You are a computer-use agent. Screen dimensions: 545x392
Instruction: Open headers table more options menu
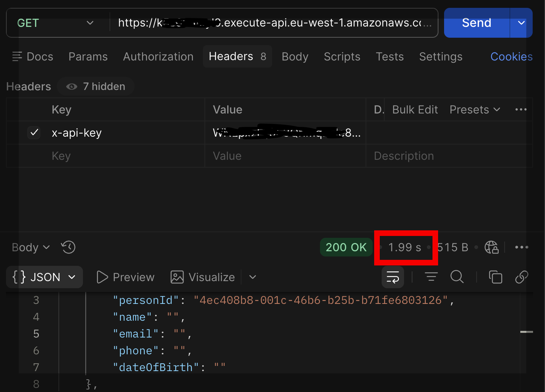[x=521, y=109]
